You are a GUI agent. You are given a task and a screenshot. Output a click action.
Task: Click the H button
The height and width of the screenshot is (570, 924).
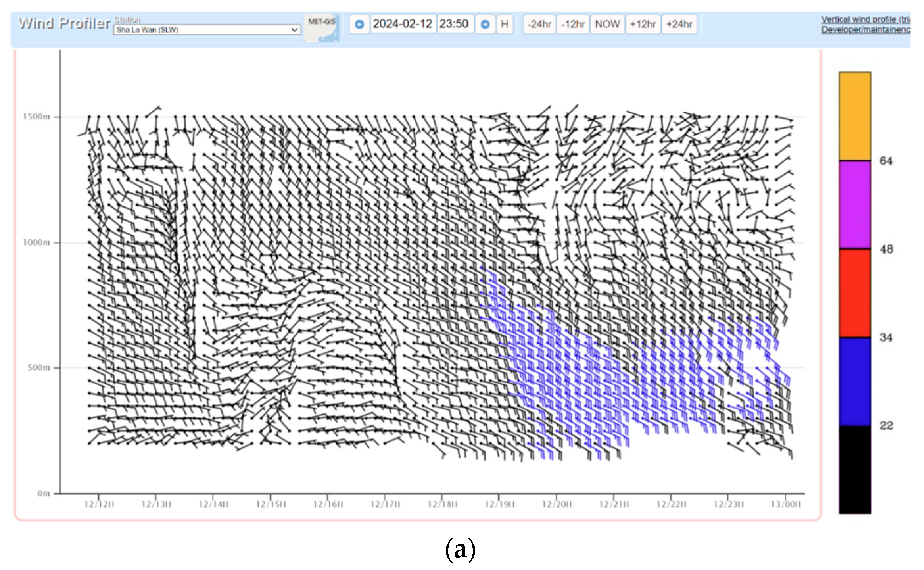504,24
